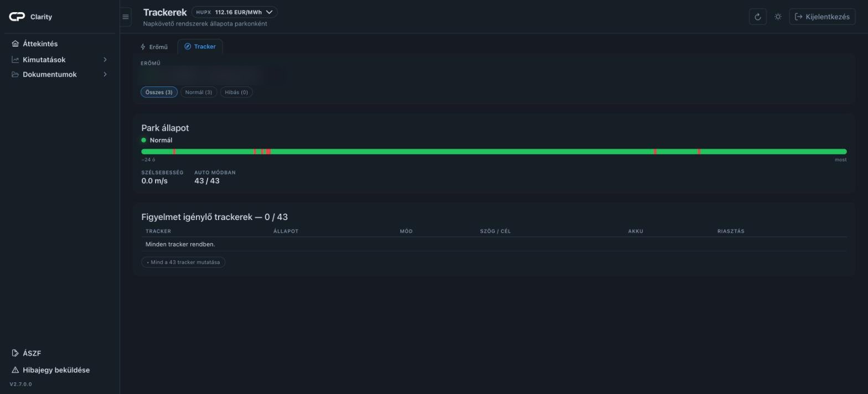Expand the Kimutatások submenu chevron
This screenshot has width=868, height=394.
[x=105, y=60]
